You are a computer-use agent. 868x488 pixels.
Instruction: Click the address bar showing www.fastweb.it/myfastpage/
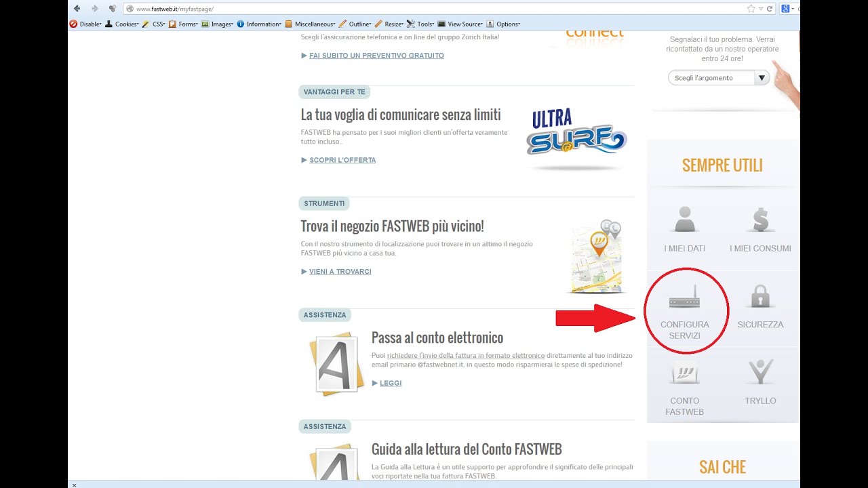coord(434,9)
